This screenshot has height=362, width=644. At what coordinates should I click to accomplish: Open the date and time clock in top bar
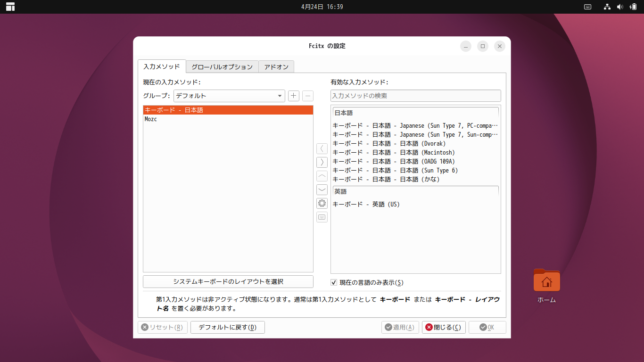[x=322, y=7]
